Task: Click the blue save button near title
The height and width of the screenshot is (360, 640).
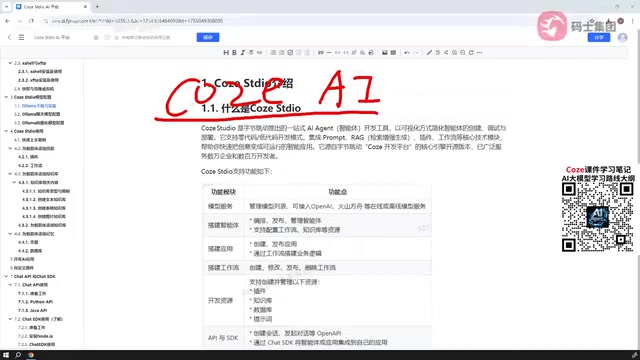Action: click(208, 37)
